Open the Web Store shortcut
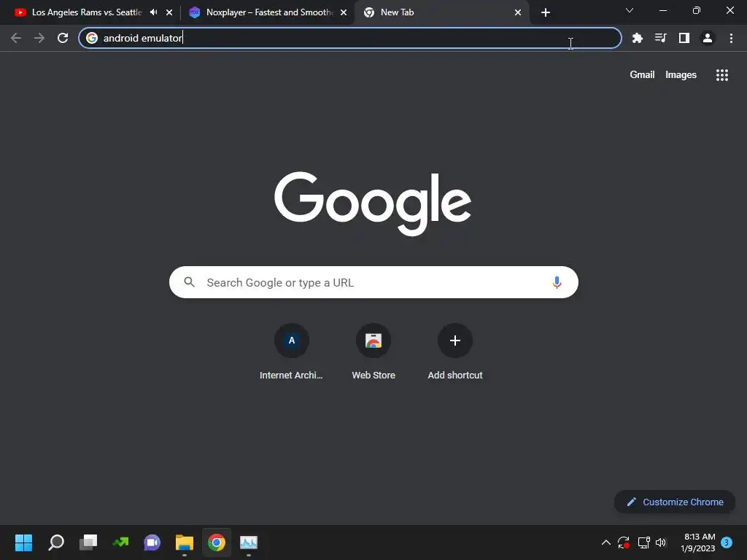Screen dimensions: 747x560 coord(373,352)
